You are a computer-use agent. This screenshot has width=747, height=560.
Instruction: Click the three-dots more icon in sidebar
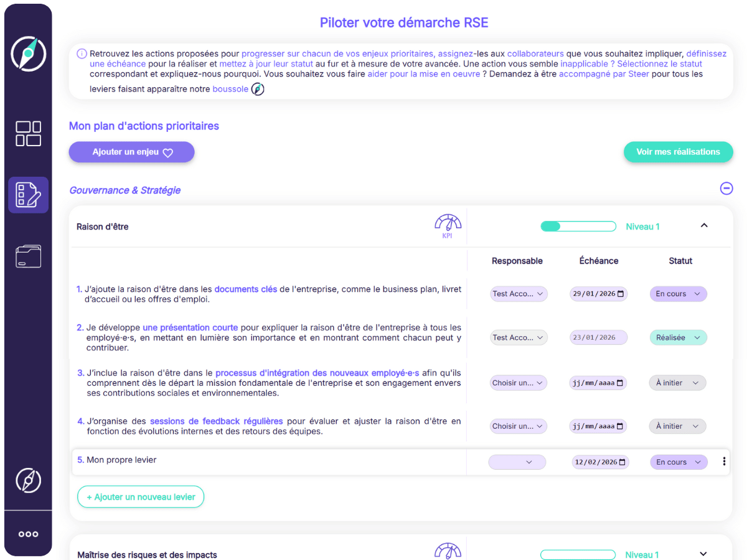[28, 534]
